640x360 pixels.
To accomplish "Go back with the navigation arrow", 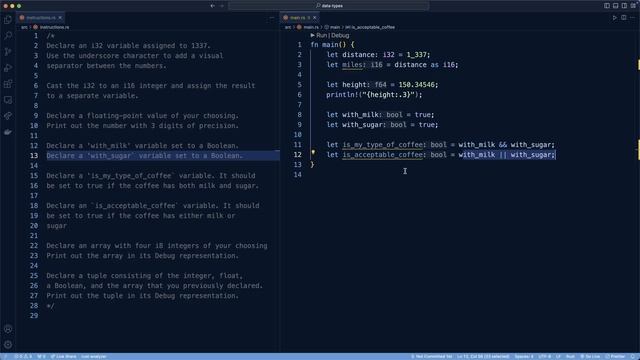I will click(212, 6).
